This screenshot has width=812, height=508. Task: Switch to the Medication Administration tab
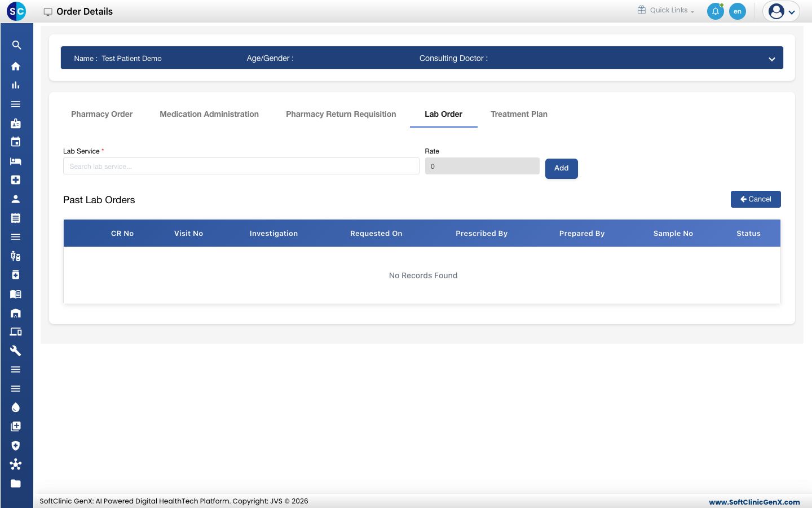click(209, 114)
